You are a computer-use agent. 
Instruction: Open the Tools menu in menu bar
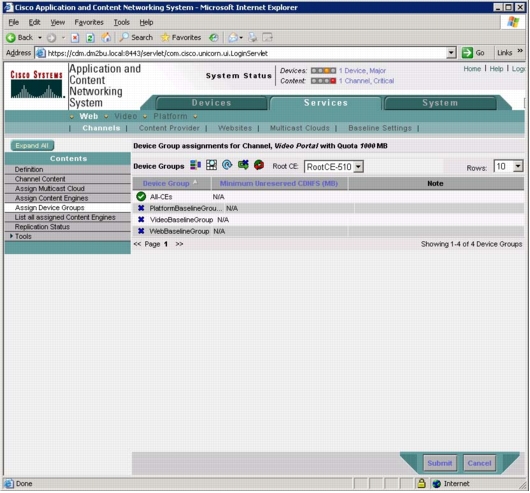click(121, 22)
